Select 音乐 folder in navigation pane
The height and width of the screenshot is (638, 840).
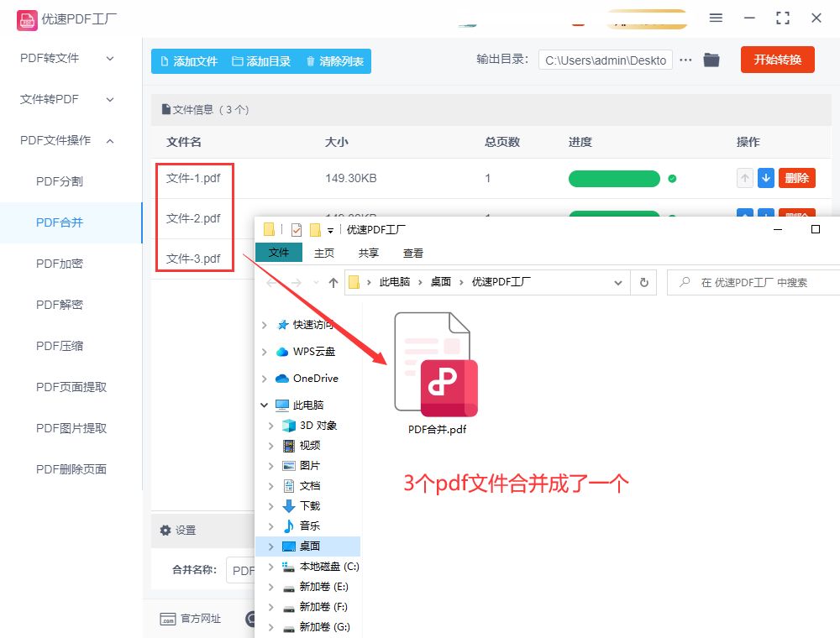pos(310,526)
